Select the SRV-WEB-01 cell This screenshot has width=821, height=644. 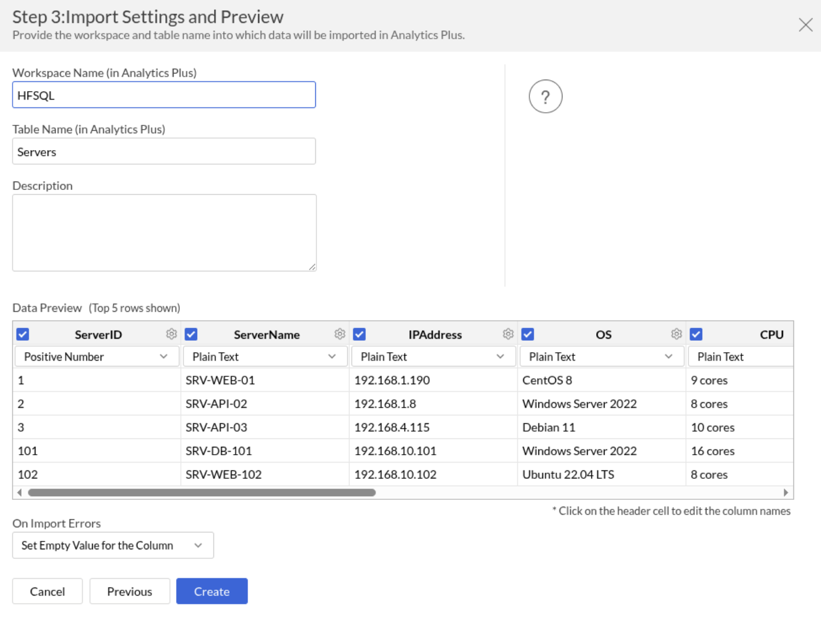tap(265, 380)
